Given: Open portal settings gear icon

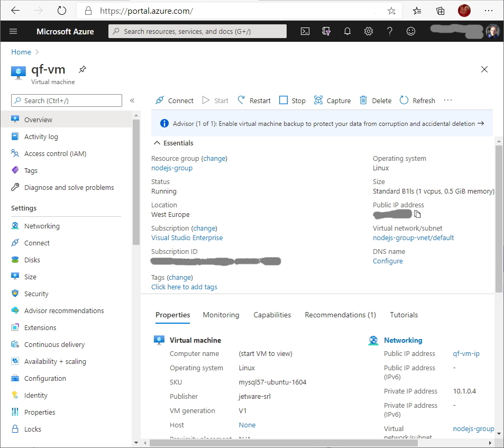Looking at the screenshot, I should coord(369,31).
